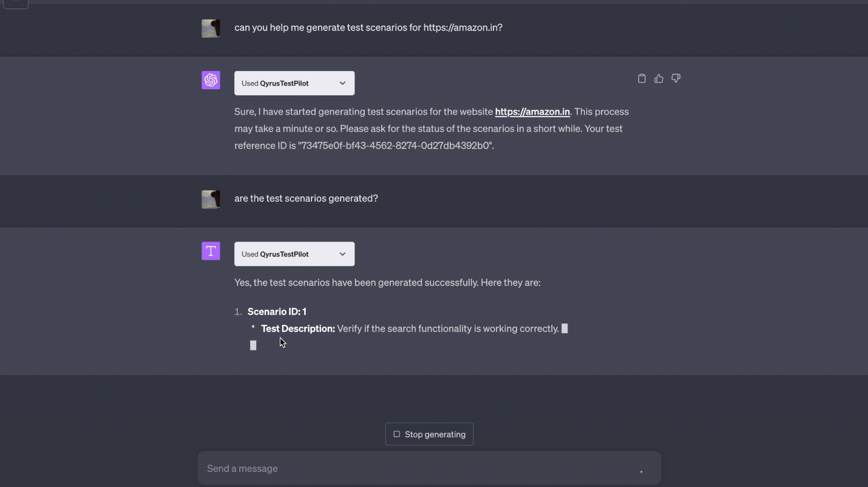The image size is (868, 487).
Task: Click the user avatar beside the amazon.in question
Action: [x=211, y=28]
